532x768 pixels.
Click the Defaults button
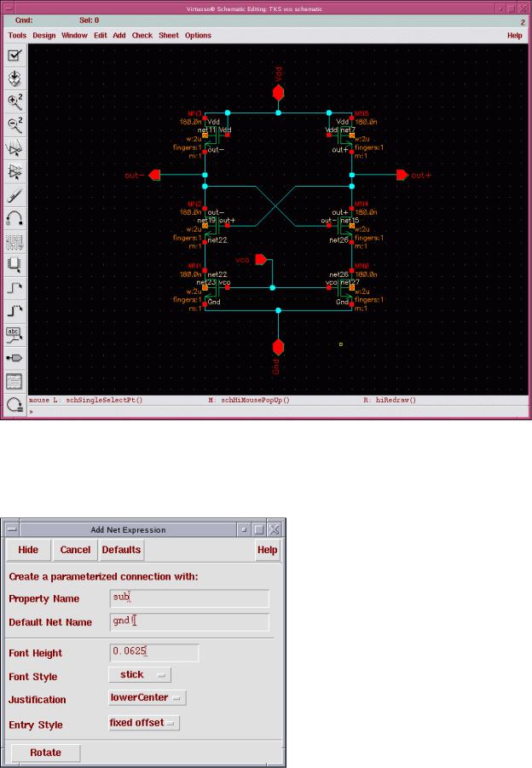(121, 550)
